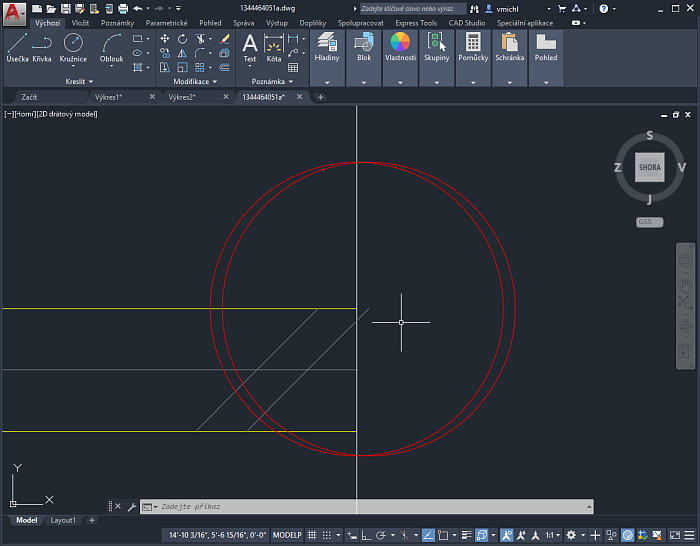
Task: Click the Text annotation tool
Action: tap(250, 46)
